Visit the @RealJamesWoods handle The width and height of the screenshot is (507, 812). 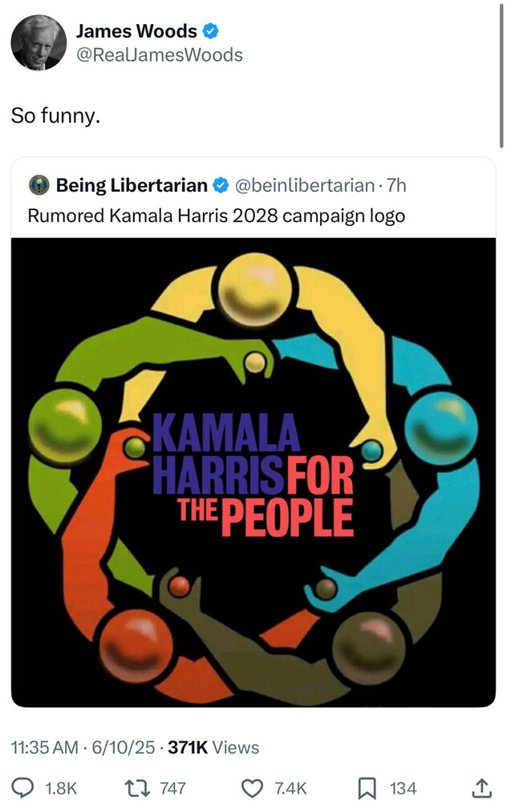point(160,55)
